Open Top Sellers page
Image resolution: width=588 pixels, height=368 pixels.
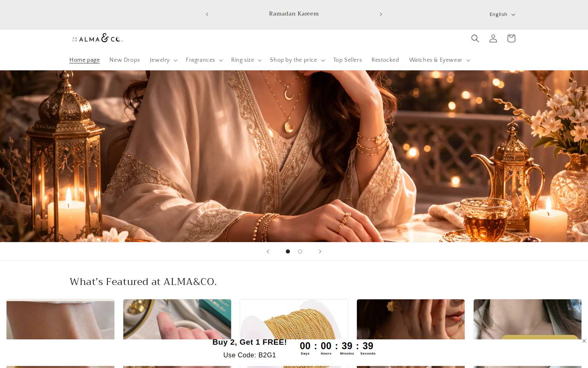(x=347, y=60)
